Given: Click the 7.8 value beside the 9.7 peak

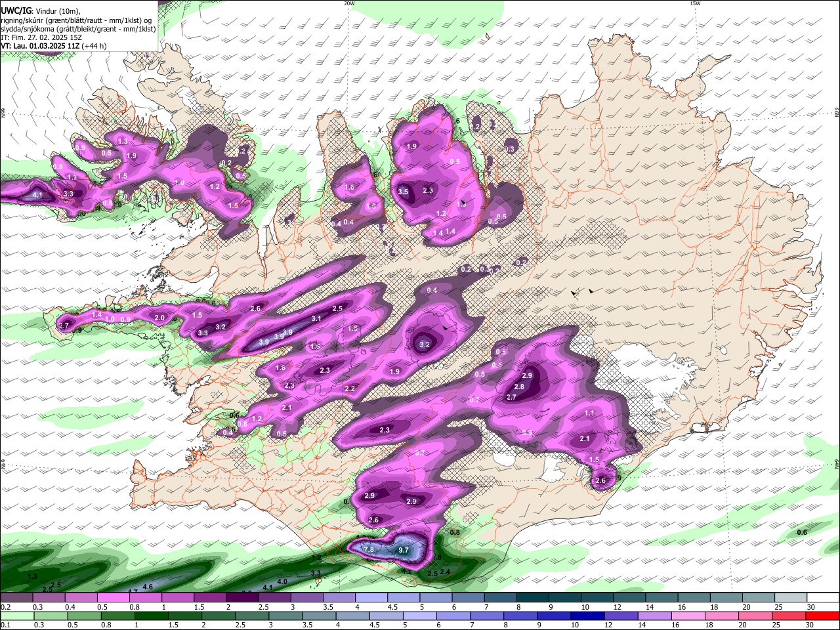Looking at the screenshot, I should click(x=369, y=549).
